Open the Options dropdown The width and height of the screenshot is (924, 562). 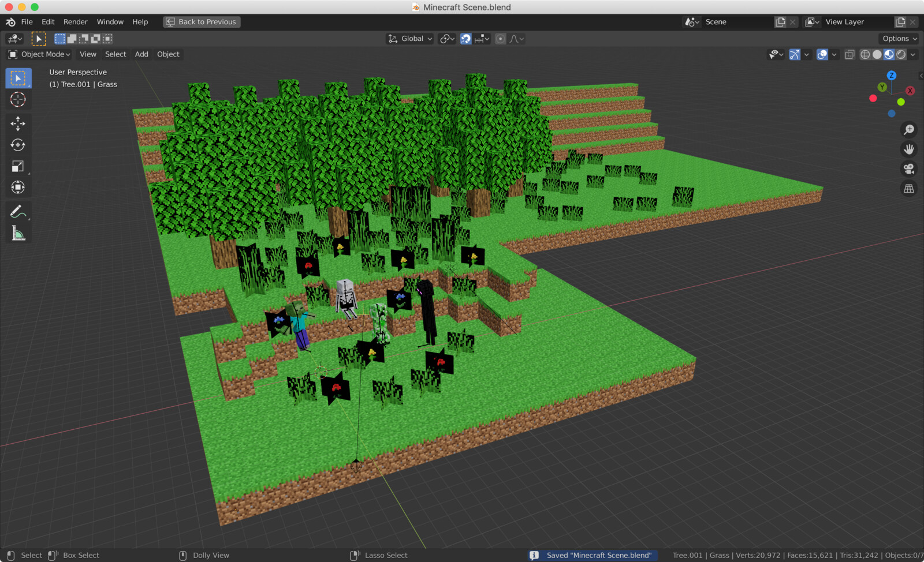click(x=899, y=39)
